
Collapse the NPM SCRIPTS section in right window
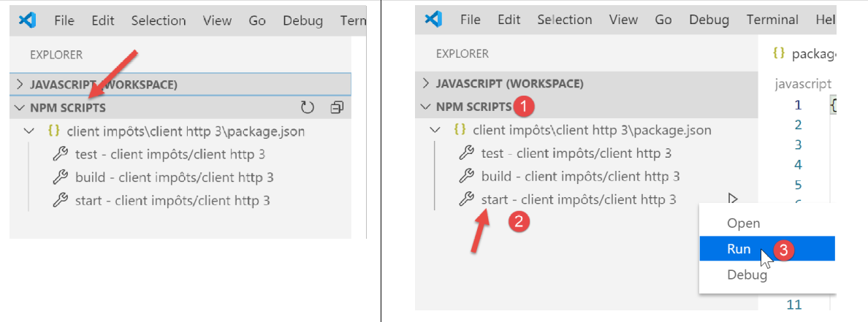426,107
